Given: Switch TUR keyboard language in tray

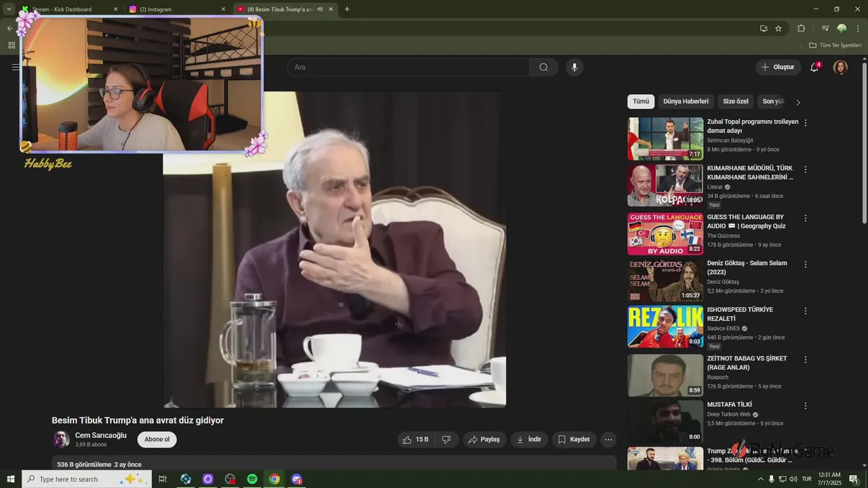Looking at the screenshot, I should (807, 479).
